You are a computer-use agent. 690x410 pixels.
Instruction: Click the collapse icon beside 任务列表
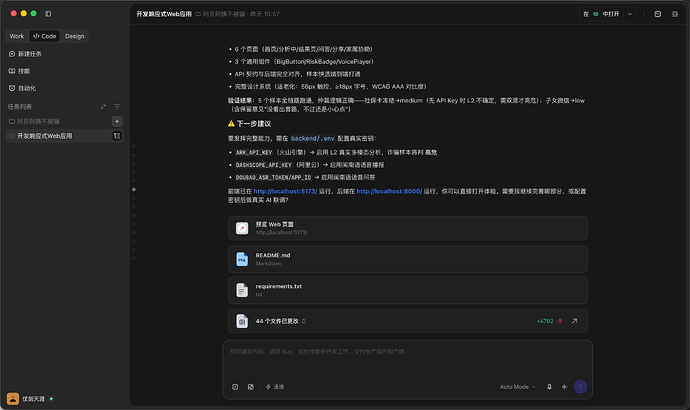(x=103, y=106)
